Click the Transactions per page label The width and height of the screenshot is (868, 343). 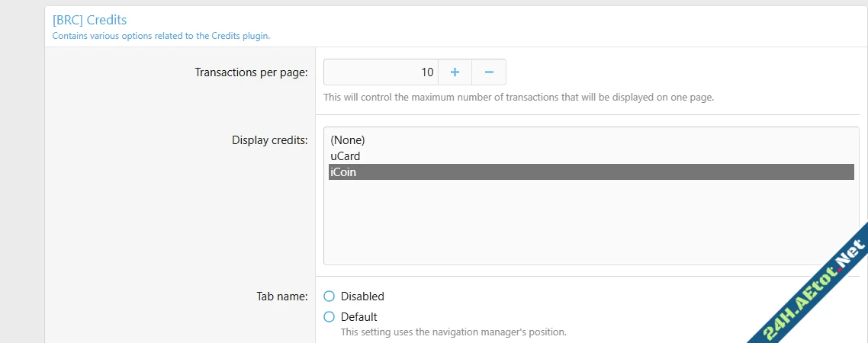[x=251, y=72]
